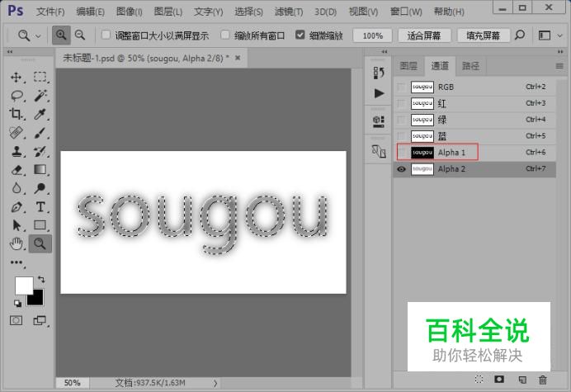The height and width of the screenshot is (392, 571).
Task: Switch to the Paths tab
Action: pos(470,66)
